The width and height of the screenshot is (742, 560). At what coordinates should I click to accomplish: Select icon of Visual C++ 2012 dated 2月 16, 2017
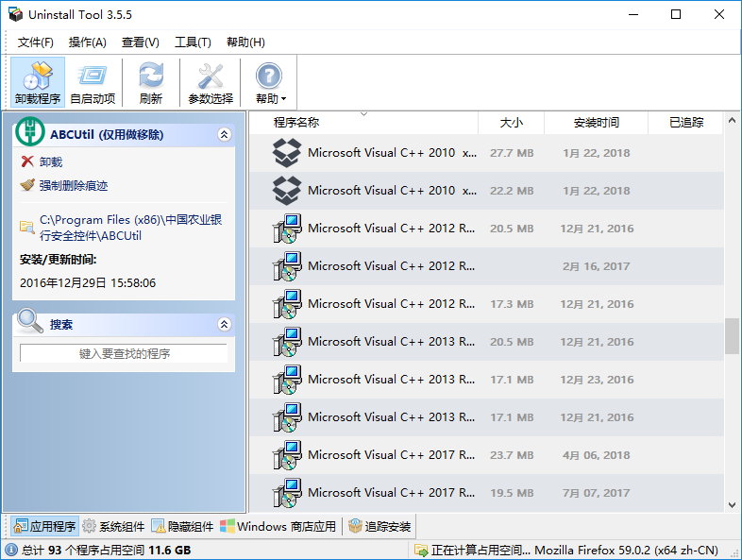[287, 266]
